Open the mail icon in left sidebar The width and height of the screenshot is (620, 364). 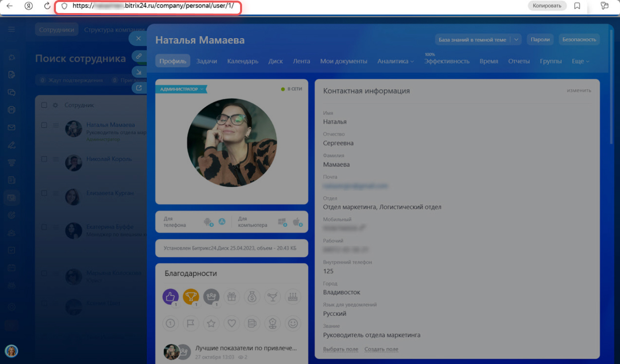12,128
